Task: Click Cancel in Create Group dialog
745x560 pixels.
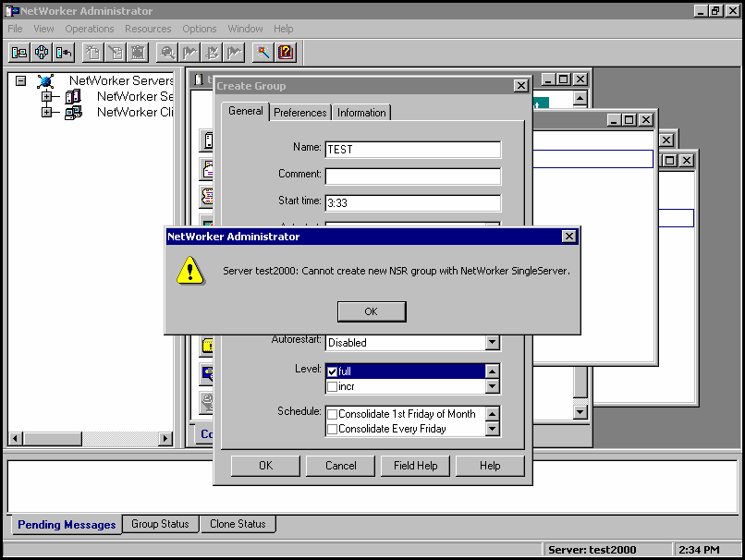Action: (x=341, y=466)
